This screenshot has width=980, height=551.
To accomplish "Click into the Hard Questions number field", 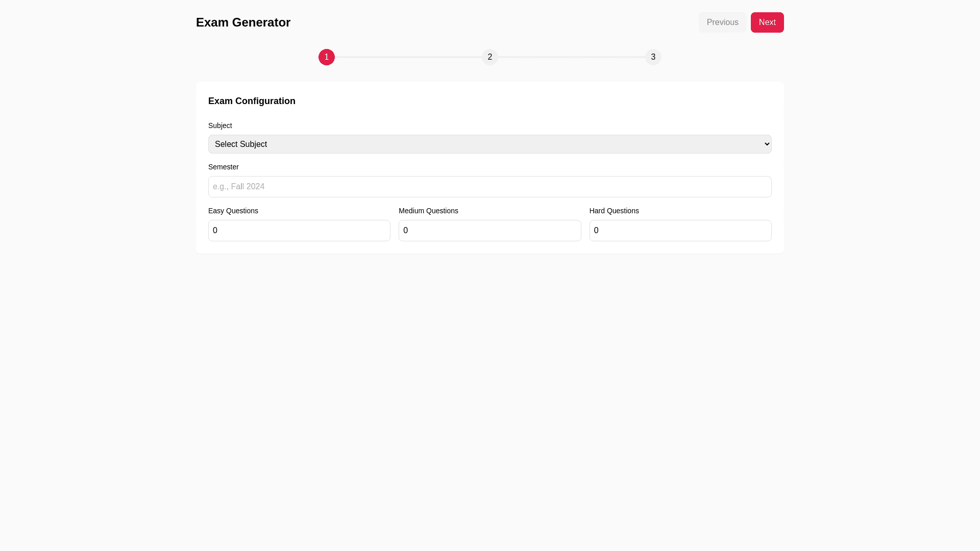I will coord(680,231).
